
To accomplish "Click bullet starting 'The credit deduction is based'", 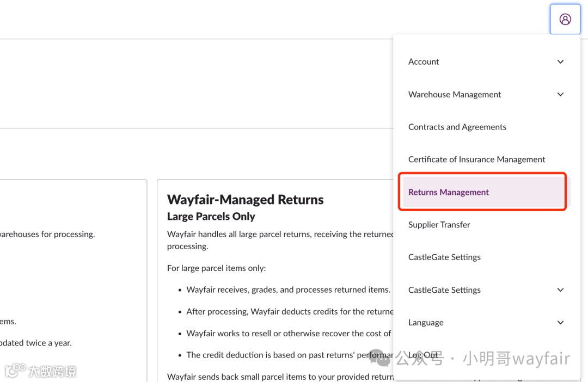I will point(290,355).
